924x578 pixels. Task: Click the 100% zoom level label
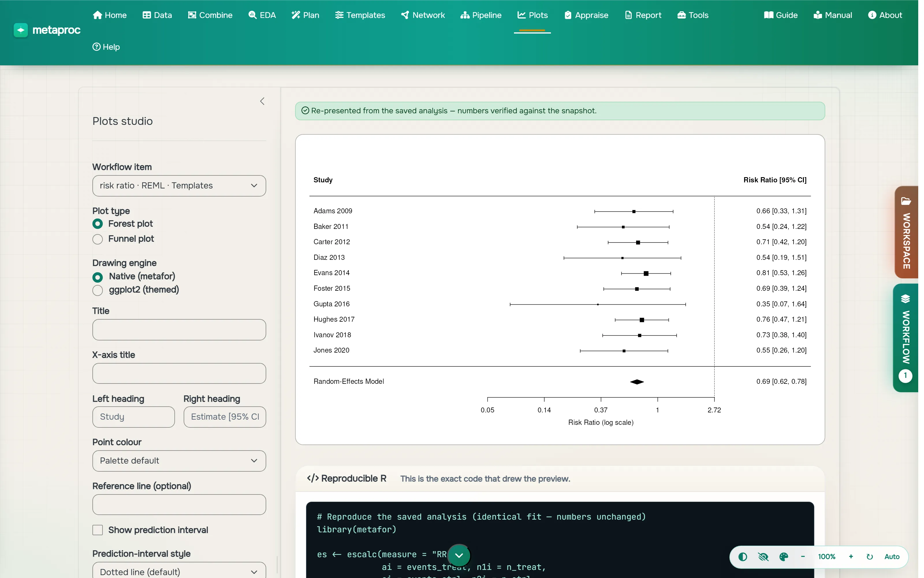827,557
